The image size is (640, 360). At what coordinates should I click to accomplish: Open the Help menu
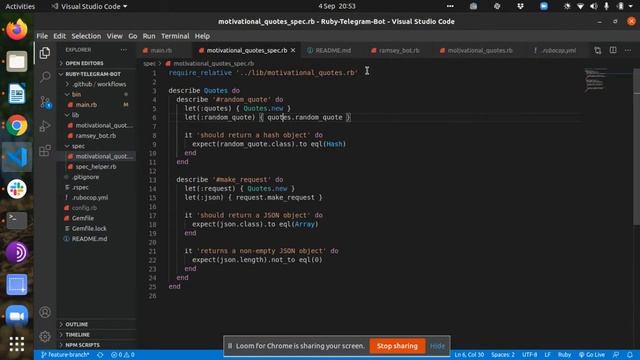(x=202, y=36)
